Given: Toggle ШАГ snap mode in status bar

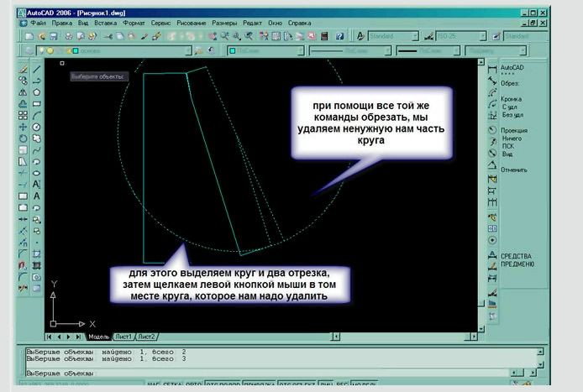Looking at the screenshot, I should [x=154, y=386].
